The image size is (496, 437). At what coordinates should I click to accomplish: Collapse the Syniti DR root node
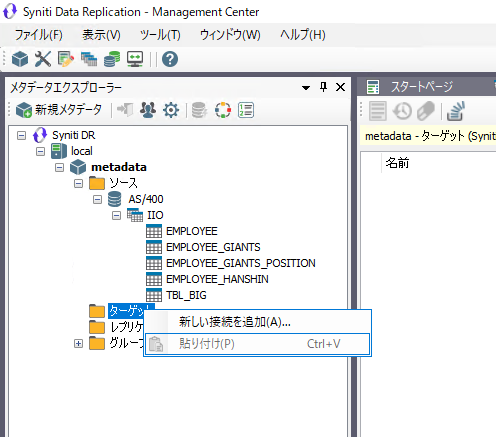(x=21, y=136)
